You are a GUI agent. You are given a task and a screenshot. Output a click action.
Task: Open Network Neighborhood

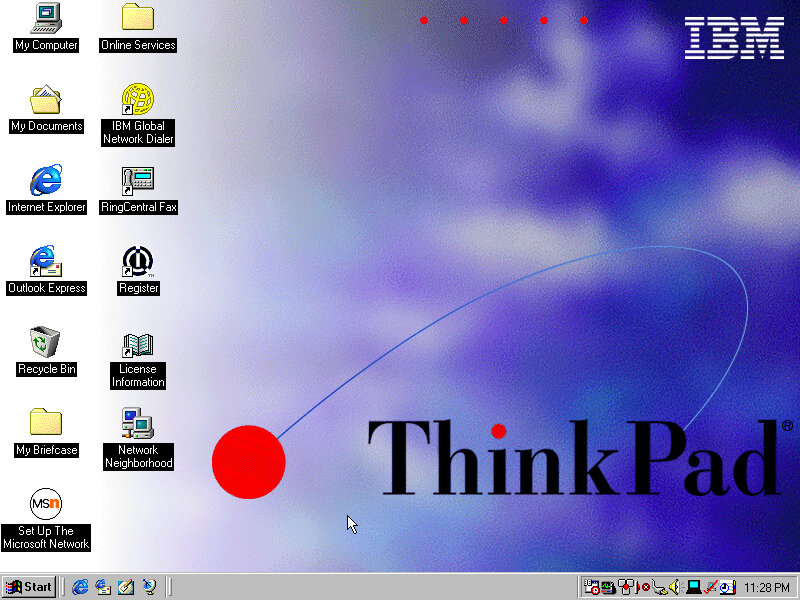138,424
